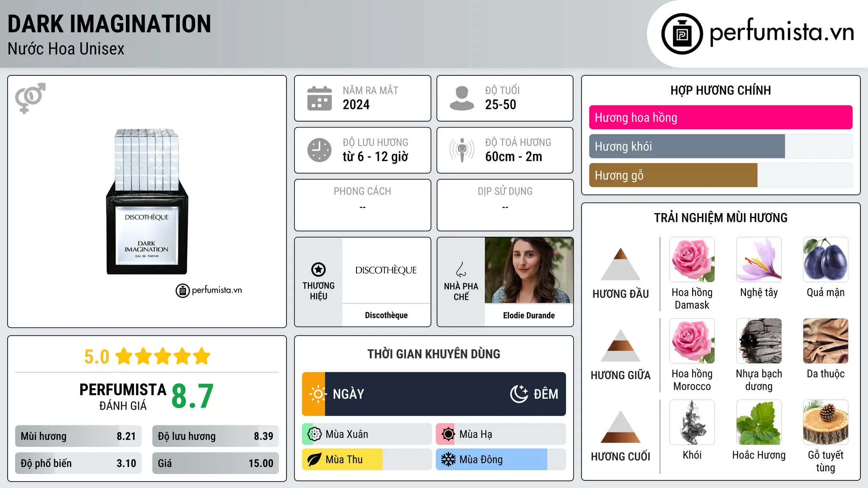Click the five-star 5.0 rating
Viewport: 868px width, 488px height.
coord(147,356)
